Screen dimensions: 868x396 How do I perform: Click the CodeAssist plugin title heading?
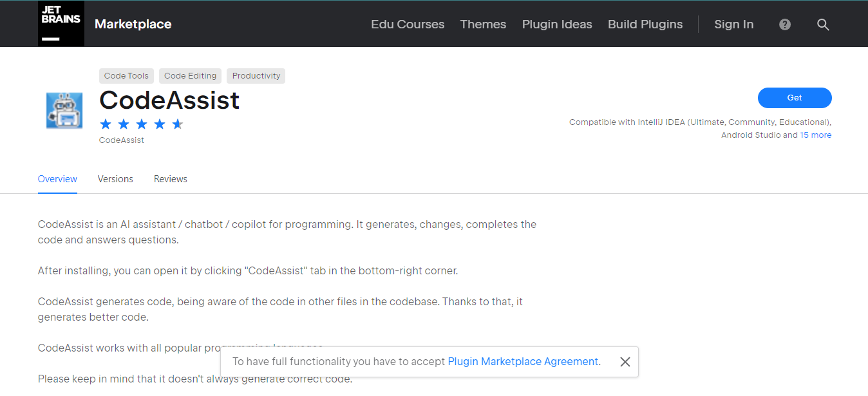pos(169,100)
